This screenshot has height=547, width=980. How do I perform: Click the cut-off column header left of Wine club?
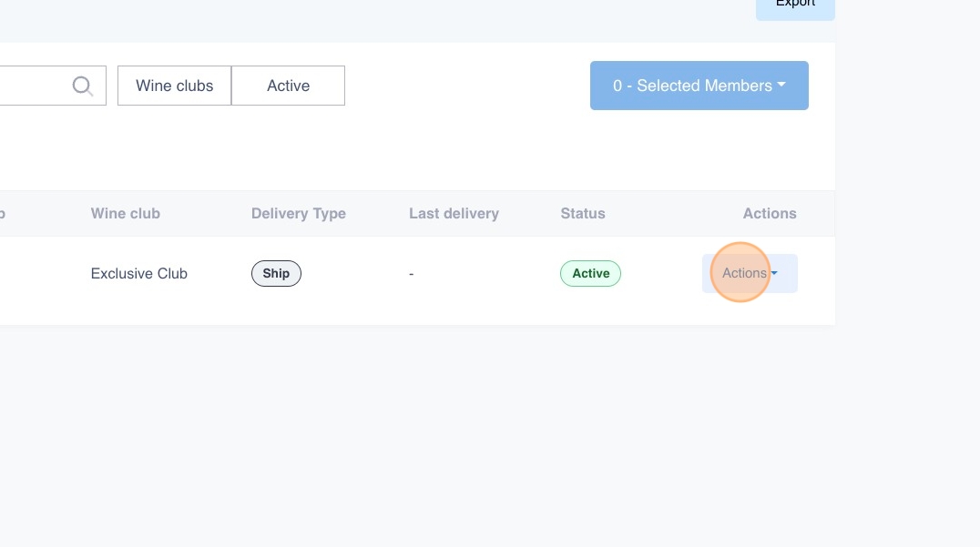click(x=3, y=214)
